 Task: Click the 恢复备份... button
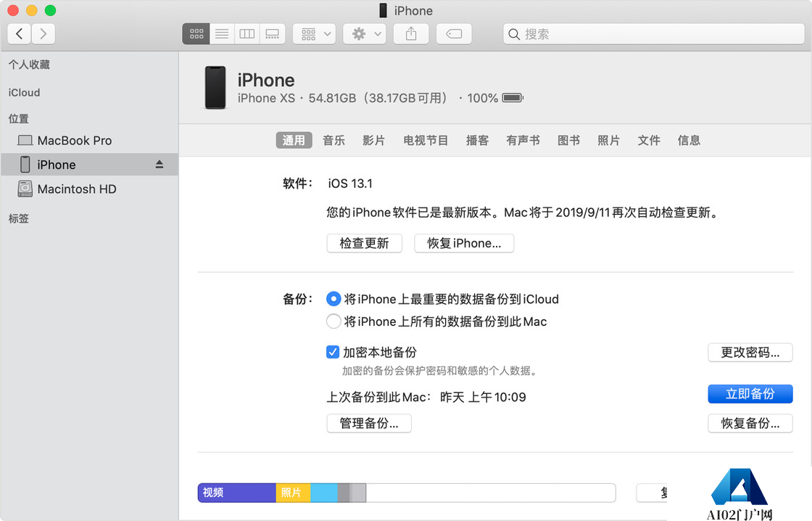[x=750, y=423]
